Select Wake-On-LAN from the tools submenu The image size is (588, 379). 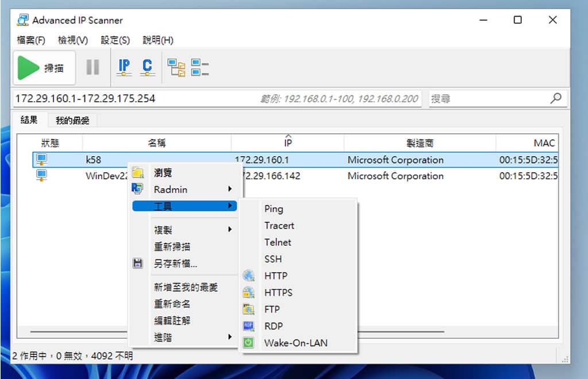pyautogui.click(x=295, y=343)
